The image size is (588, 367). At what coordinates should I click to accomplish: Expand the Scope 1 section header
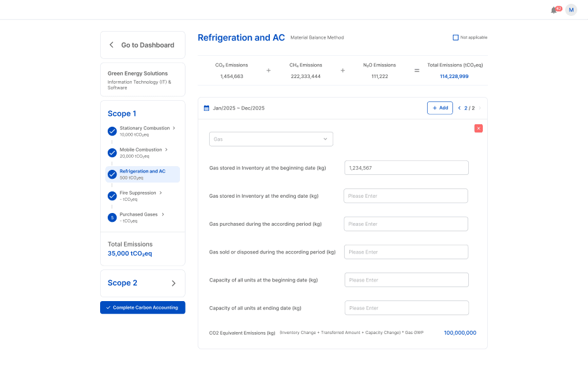pos(122,113)
